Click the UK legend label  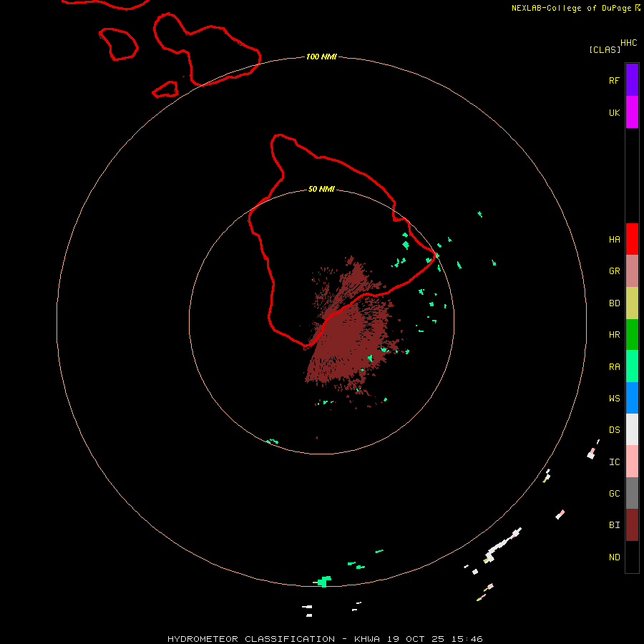614,112
